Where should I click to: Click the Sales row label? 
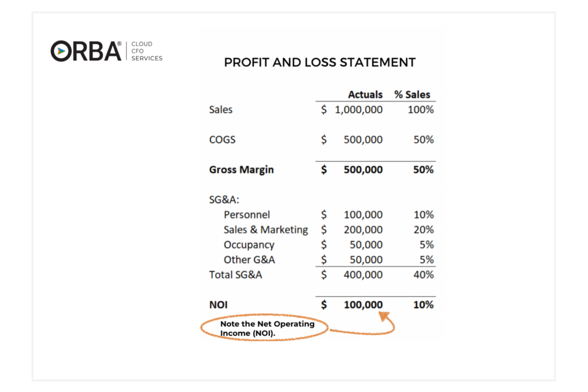pyautogui.click(x=220, y=110)
